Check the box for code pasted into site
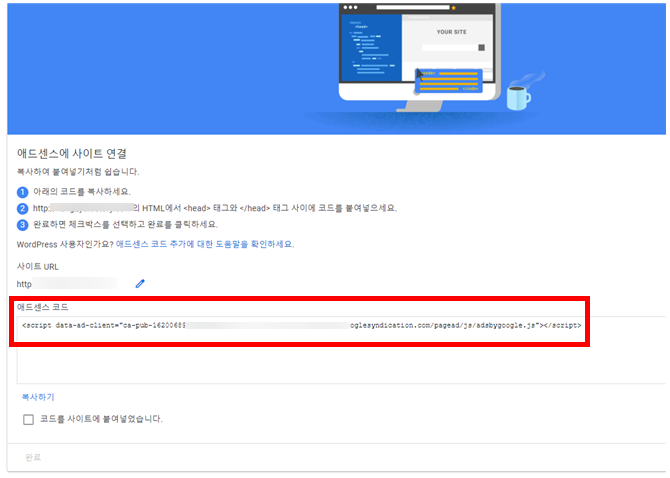The image size is (670, 478). pos(29,419)
